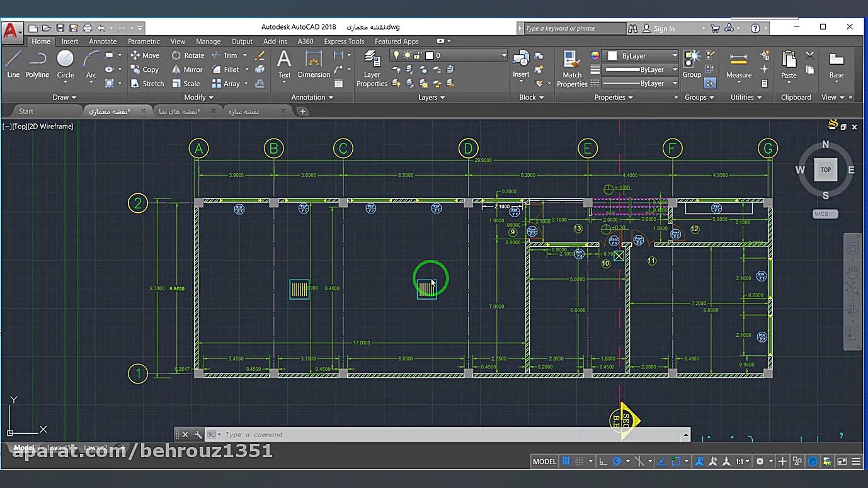
Task: Click the command line input field
Action: (x=441, y=434)
